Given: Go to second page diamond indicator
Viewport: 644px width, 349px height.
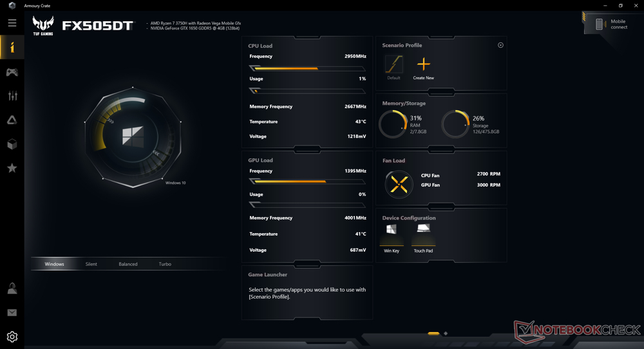Looking at the screenshot, I should 446,334.
